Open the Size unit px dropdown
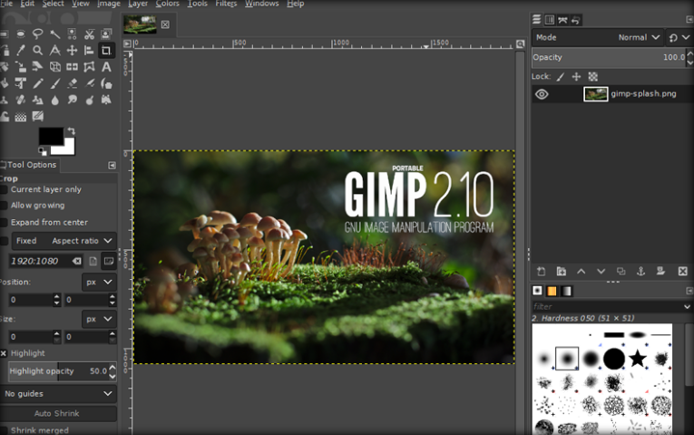Viewport: 694px width, 435px height. (x=99, y=319)
